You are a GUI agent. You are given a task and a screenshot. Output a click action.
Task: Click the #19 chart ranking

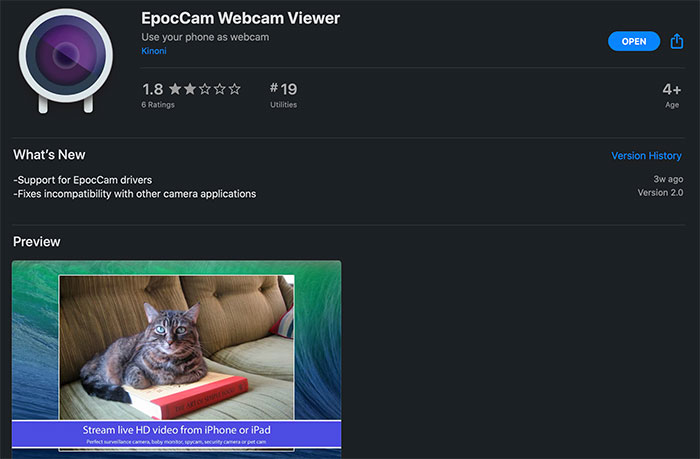pos(283,89)
